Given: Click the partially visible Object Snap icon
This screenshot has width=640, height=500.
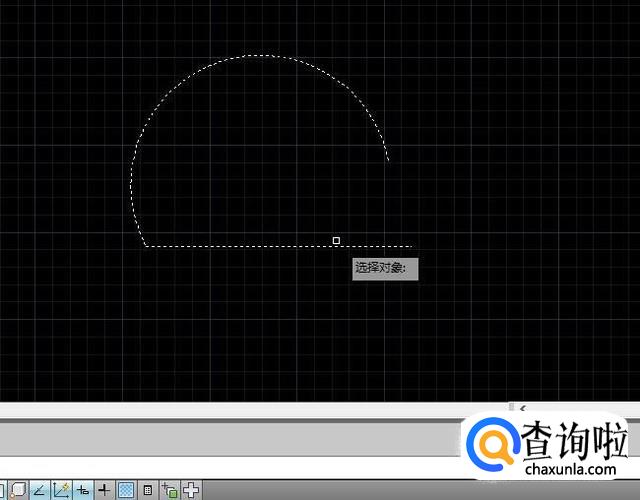Looking at the screenshot, I should coord(3,490).
